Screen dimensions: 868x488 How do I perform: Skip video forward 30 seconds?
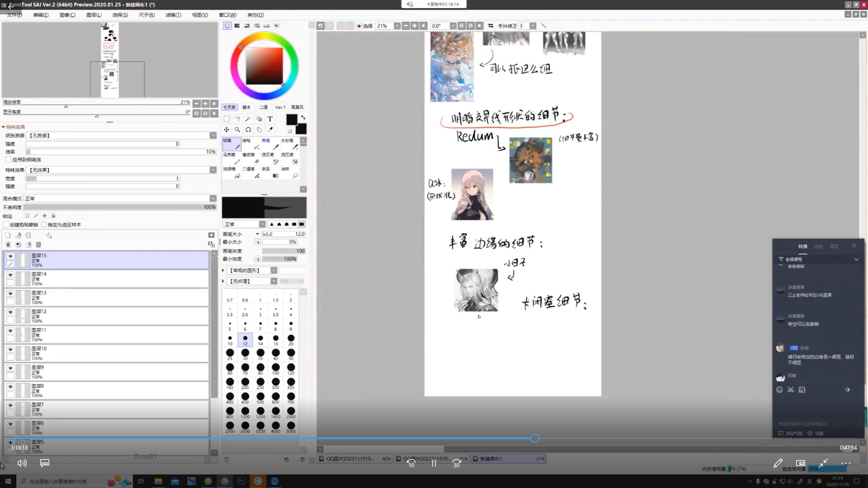point(457,463)
